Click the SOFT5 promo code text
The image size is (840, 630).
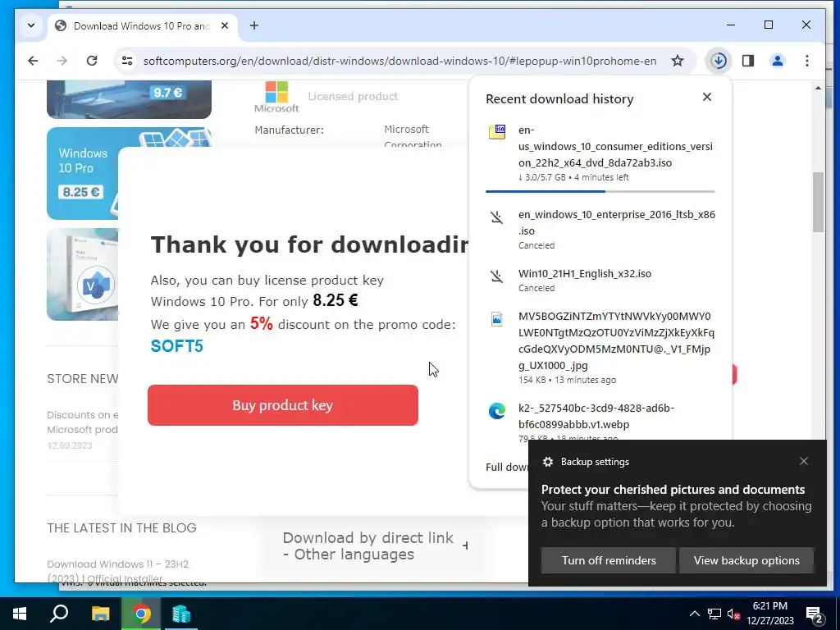coord(177,346)
